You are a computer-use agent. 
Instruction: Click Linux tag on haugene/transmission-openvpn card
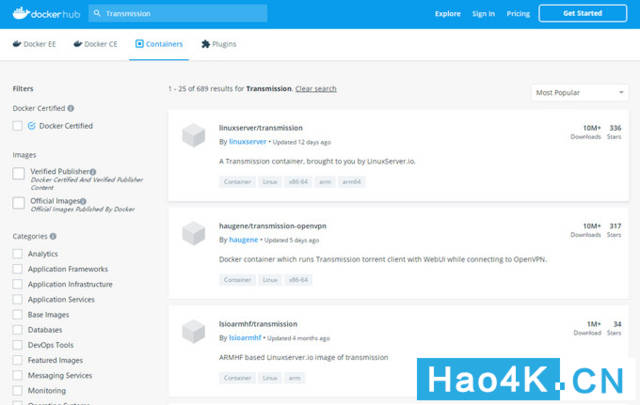coord(270,280)
